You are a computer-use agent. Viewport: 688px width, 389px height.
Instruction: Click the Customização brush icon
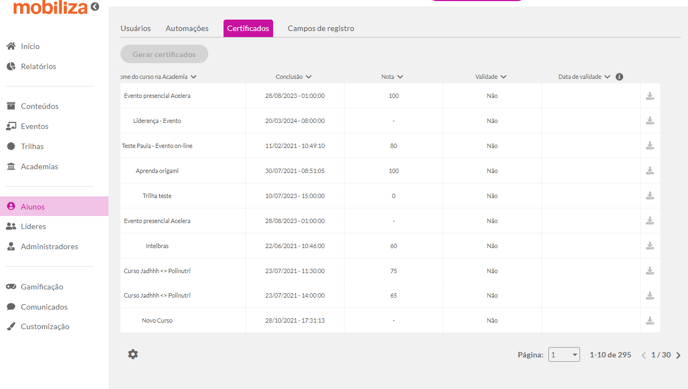(x=11, y=326)
